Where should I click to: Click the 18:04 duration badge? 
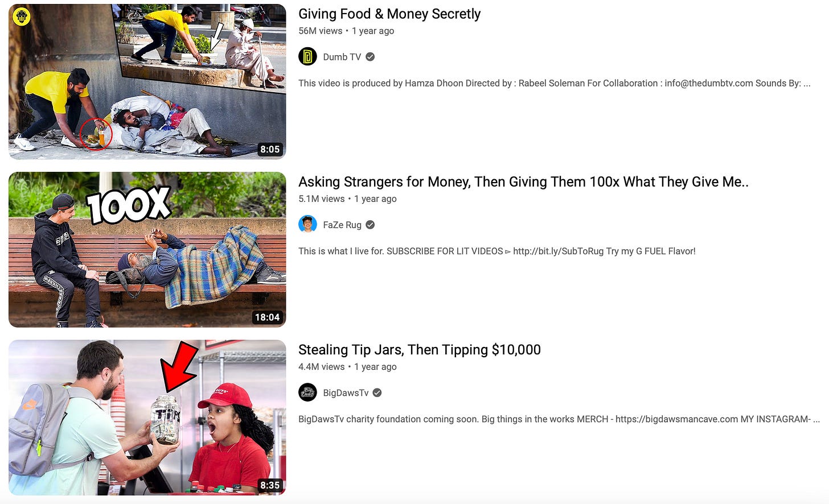(x=267, y=317)
